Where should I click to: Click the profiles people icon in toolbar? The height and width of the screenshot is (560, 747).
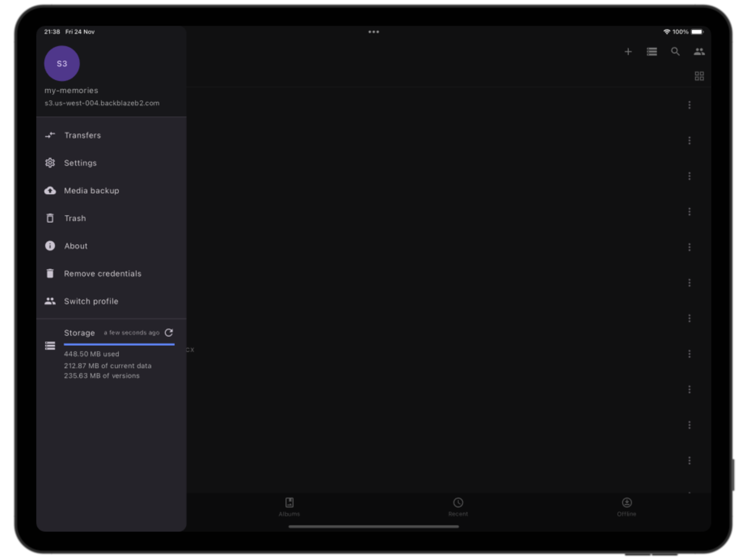tap(699, 52)
